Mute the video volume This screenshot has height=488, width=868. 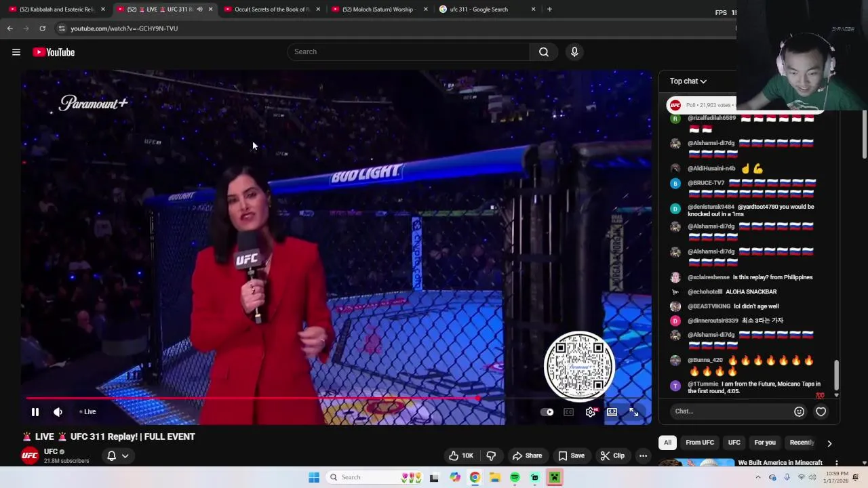tap(58, 411)
